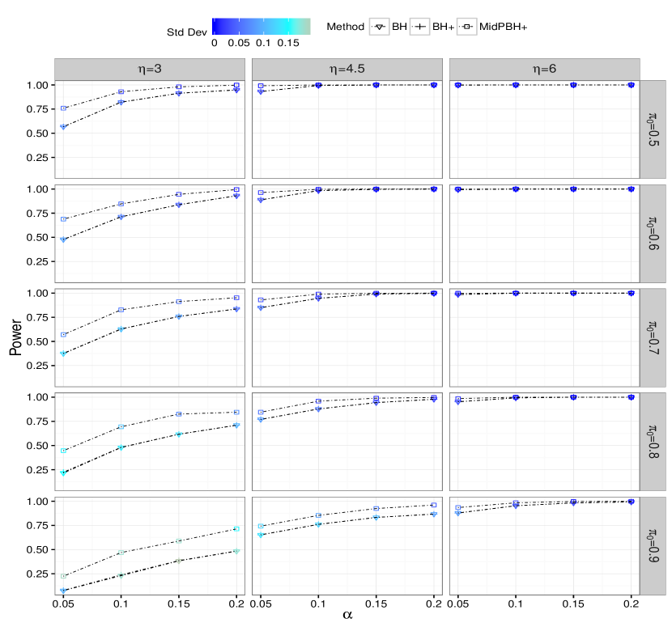672x627 pixels.
Task: Click BH triangle at α=0.1, η=3, π0=0.6
Action: pyautogui.click(x=121, y=217)
